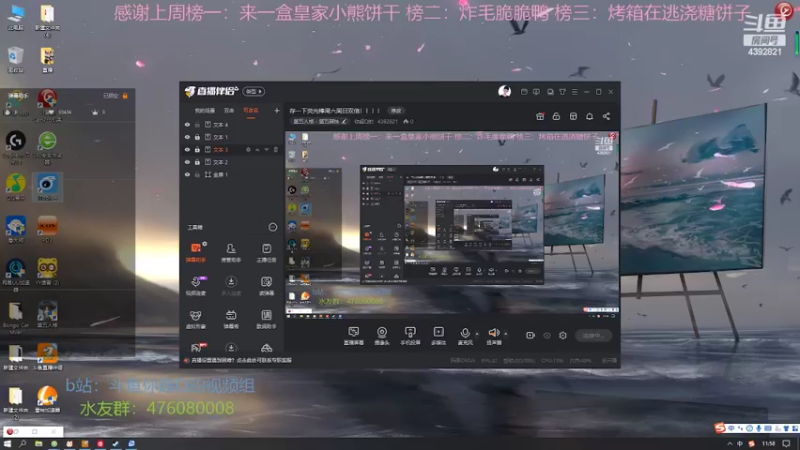Image resolution: width=800 pixels, height=450 pixels.
Task: Add a screen capture source from bottom bar
Action: coord(354,336)
